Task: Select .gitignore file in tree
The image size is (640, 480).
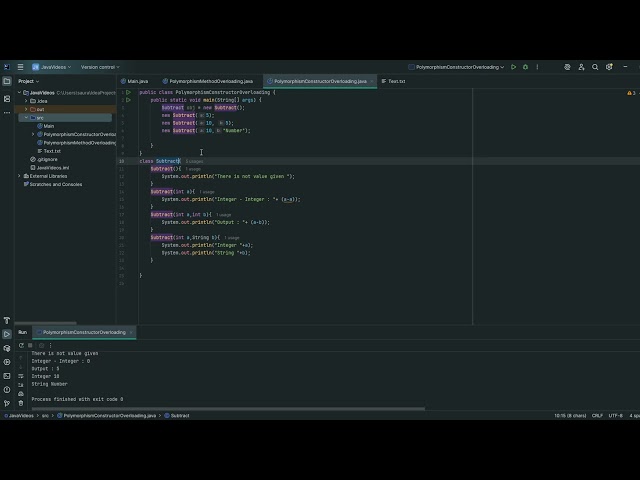Action: click(44, 159)
